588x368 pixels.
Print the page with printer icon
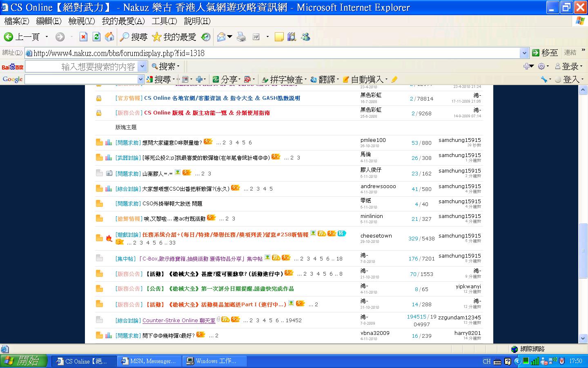pos(242,37)
